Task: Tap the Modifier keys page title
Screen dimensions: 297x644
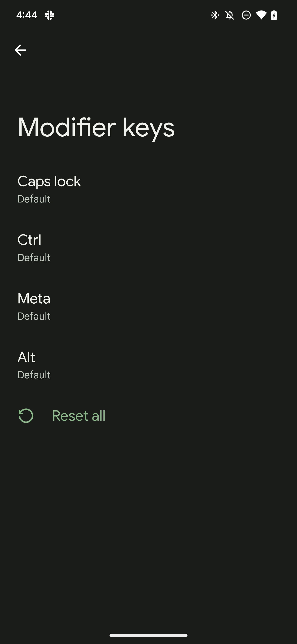Action: [96, 127]
